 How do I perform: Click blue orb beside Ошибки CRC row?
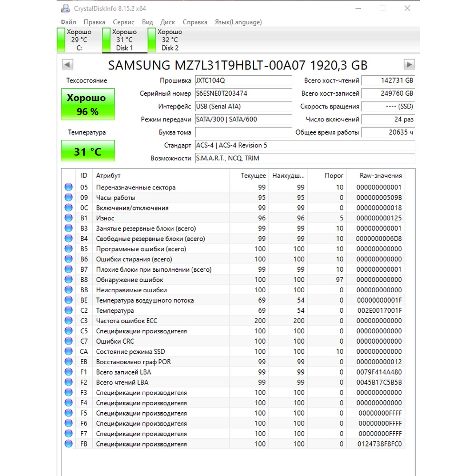coord(69,341)
